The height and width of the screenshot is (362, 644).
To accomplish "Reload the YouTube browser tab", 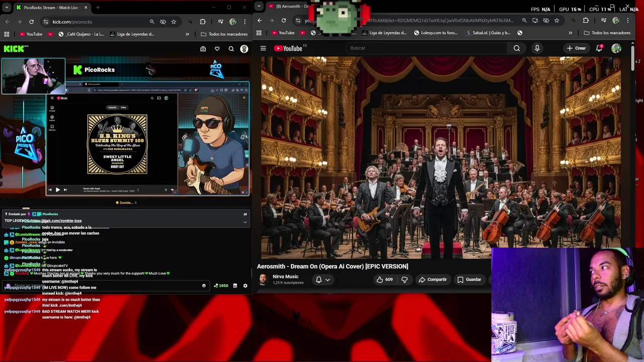I will (x=284, y=21).
